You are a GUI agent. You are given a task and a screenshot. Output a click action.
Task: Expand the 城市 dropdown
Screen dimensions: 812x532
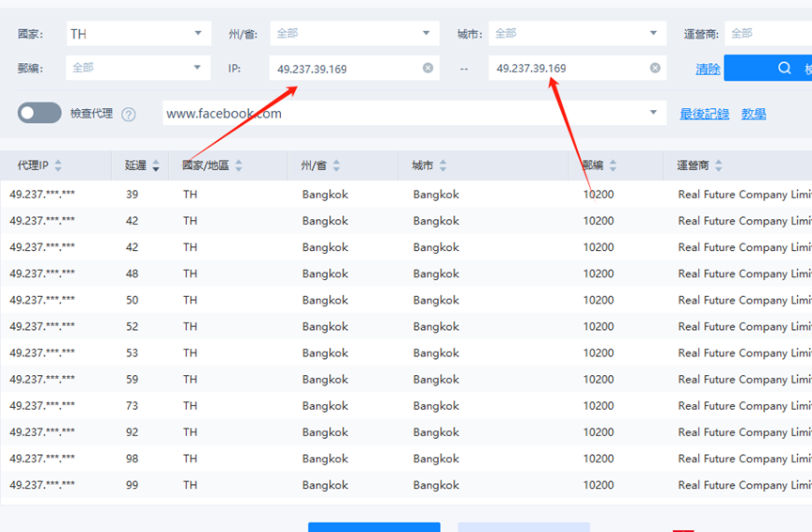[577, 34]
